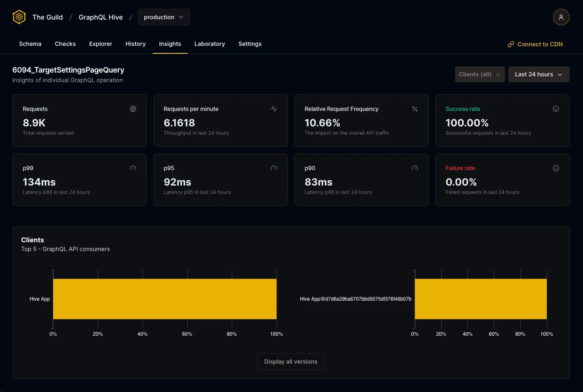Navigate to GraphQL Hive project breadcrumb

pyautogui.click(x=101, y=17)
